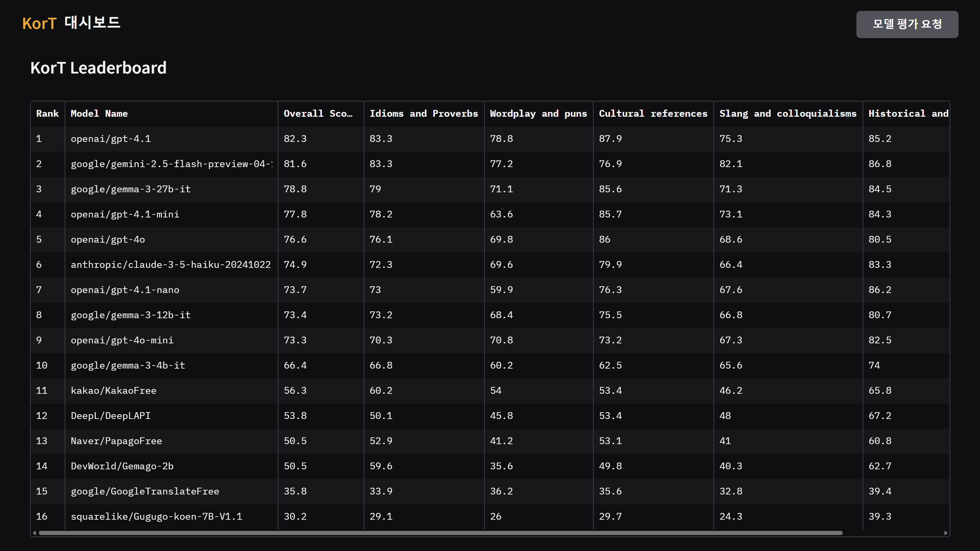Click the right scrollbar arrow
The width and height of the screenshot is (980, 551).
point(946,533)
